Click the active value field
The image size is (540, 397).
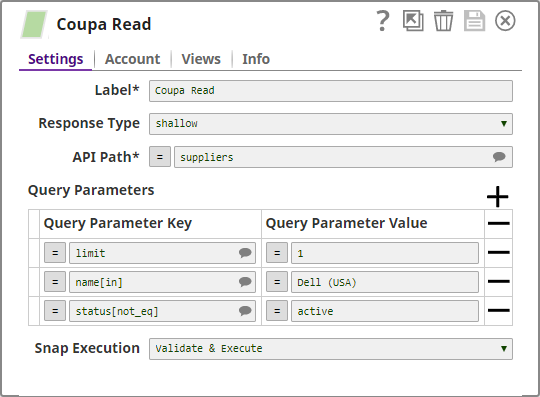click(x=385, y=311)
